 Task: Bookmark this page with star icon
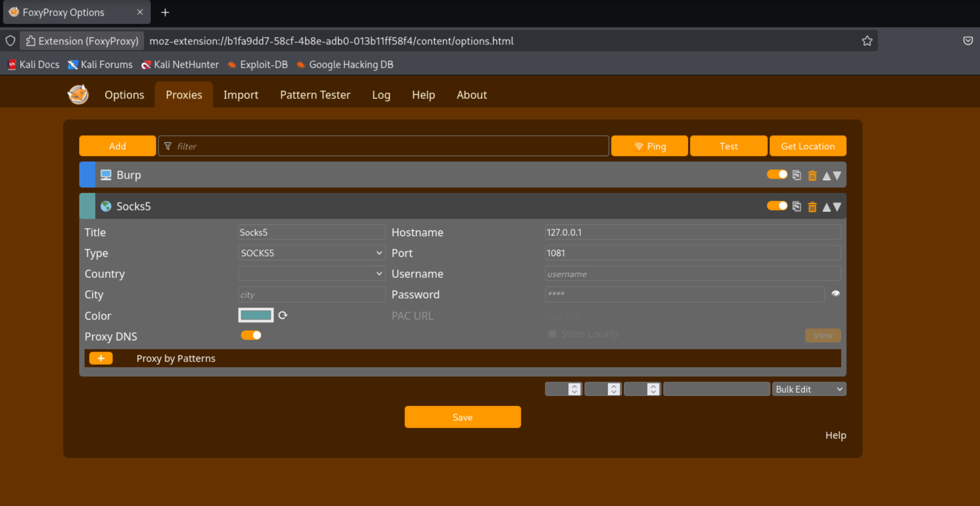coord(867,41)
